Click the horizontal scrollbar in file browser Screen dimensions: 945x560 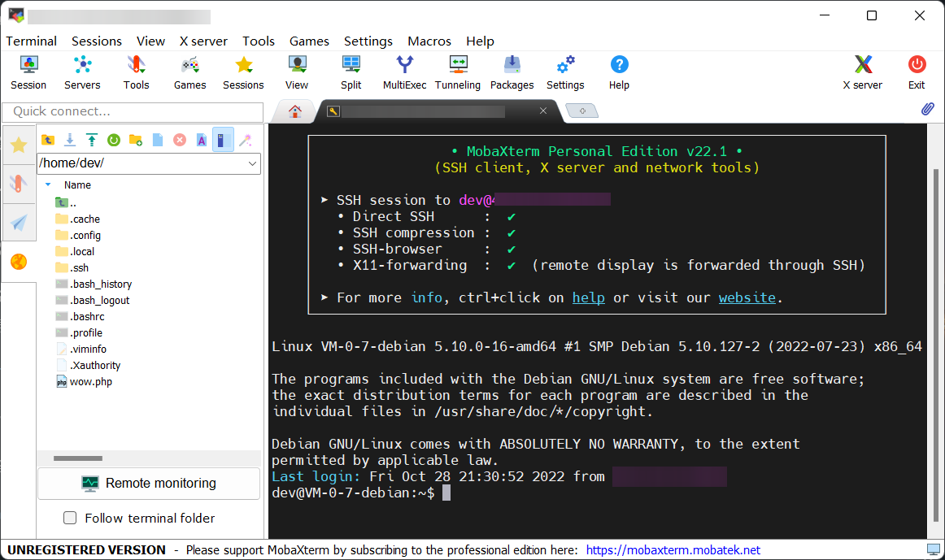click(x=78, y=458)
